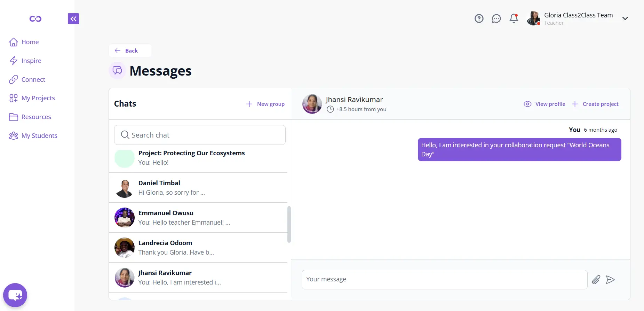Click the eye icon for View profile
This screenshot has width=644, height=311.
tap(527, 104)
